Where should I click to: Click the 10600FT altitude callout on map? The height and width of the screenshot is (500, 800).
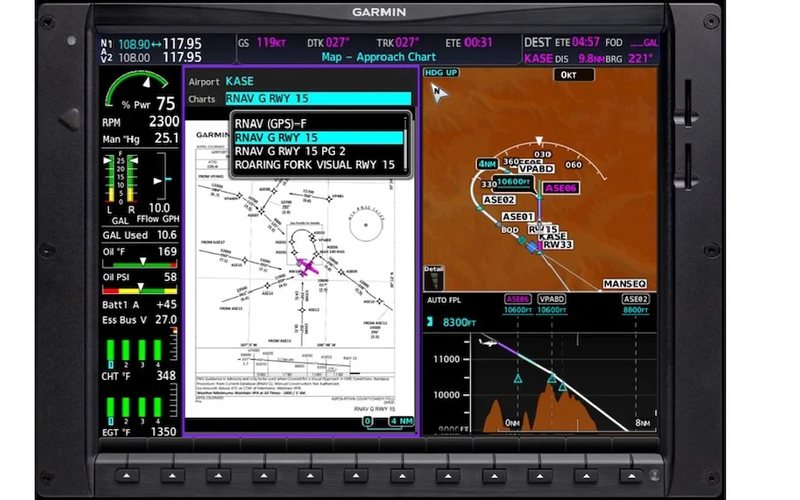pyautogui.click(x=514, y=182)
